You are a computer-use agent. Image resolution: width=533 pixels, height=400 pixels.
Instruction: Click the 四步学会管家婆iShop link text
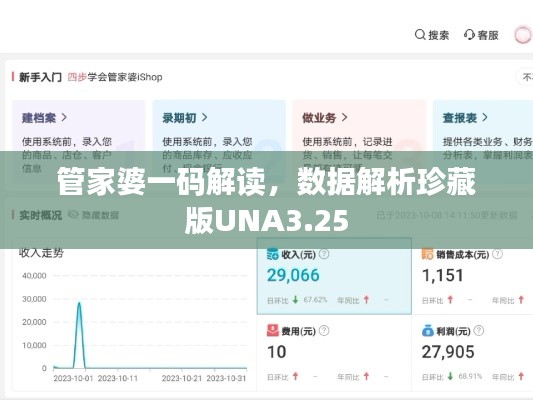pos(115,77)
